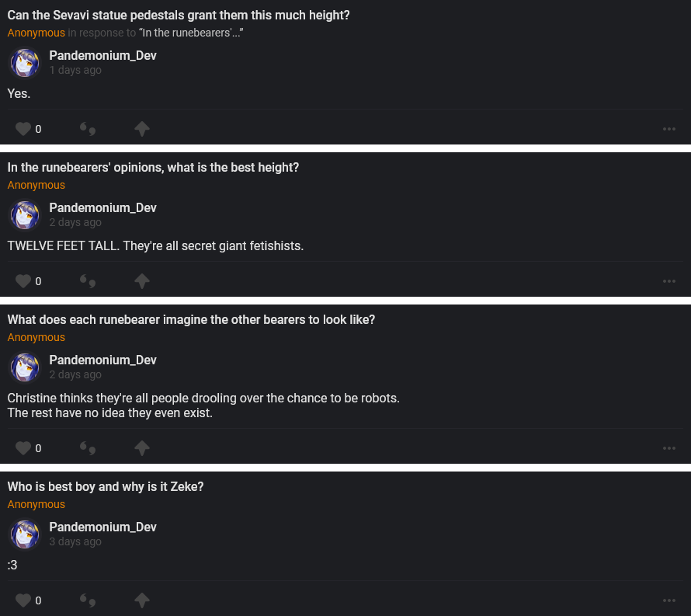Open question about imagining other bearers
Image resolution: width=691 pixels, height=616 pixels.
191,320
